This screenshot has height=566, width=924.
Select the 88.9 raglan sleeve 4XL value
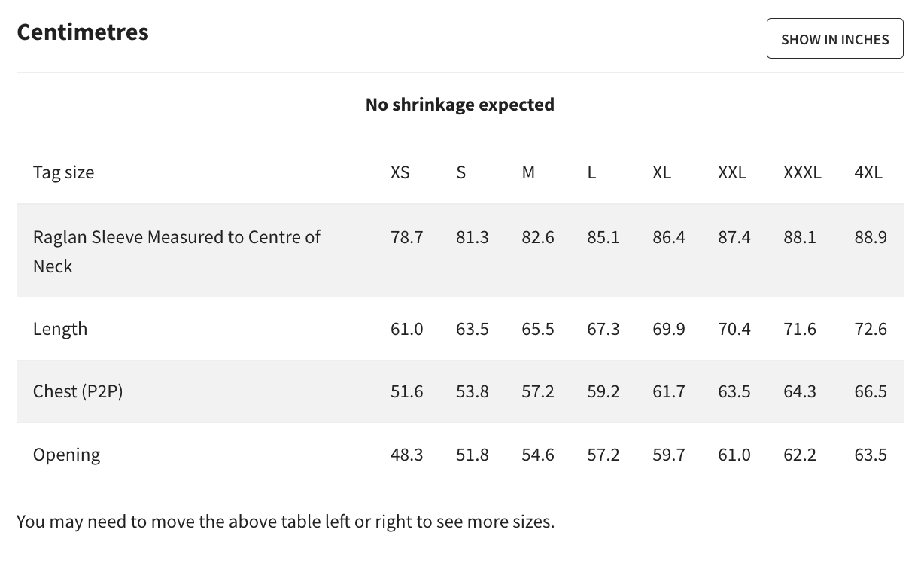point(871,237)
